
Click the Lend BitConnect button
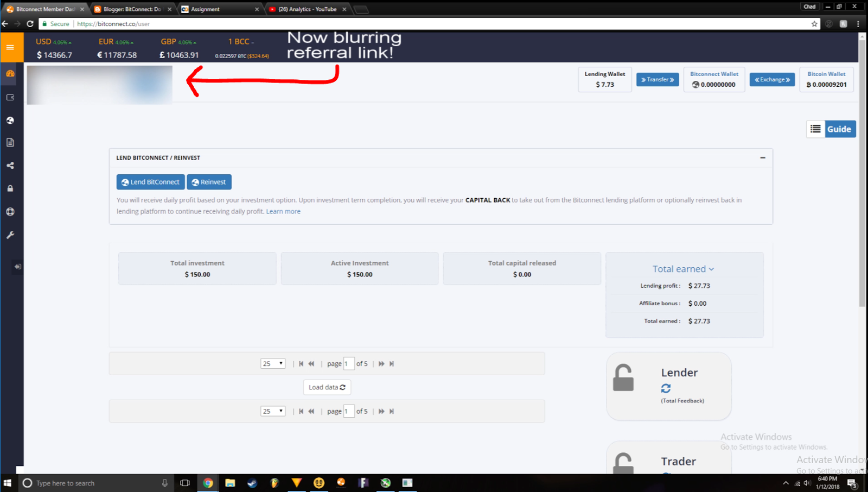pos(150,182)
